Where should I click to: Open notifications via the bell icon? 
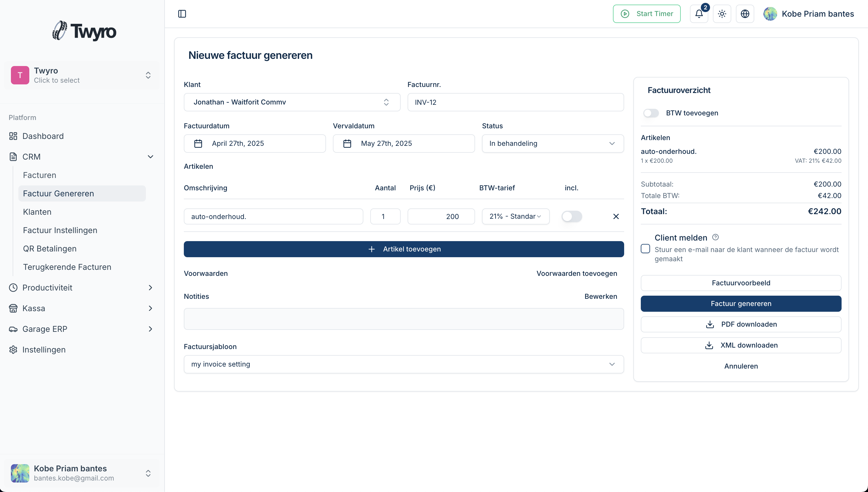698,14
